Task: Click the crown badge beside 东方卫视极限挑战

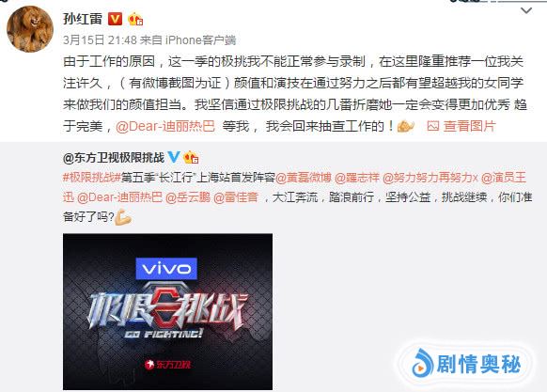Action: click(191, 157)
